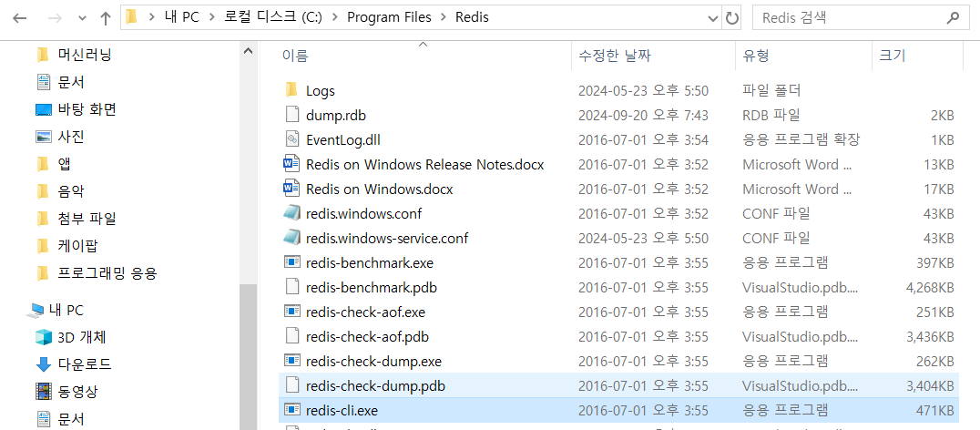Click the search magnifier icon

tap(953, 17)
